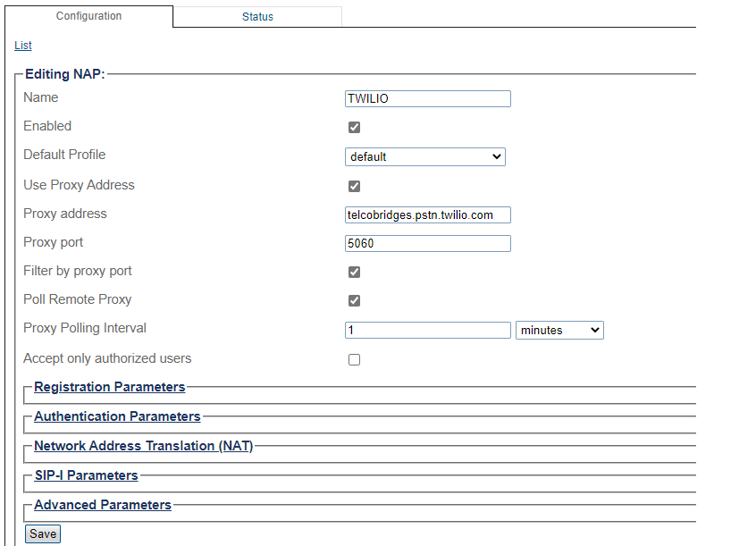Toggle the Use Proxy Address checkbox
756x546 pixels.
[x=355, y=187]
